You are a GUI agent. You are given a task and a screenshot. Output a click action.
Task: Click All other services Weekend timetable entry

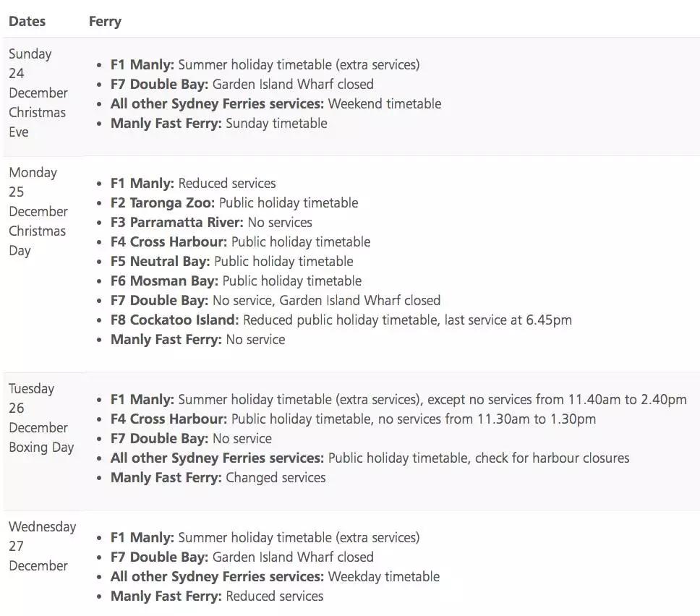point(276,104)
